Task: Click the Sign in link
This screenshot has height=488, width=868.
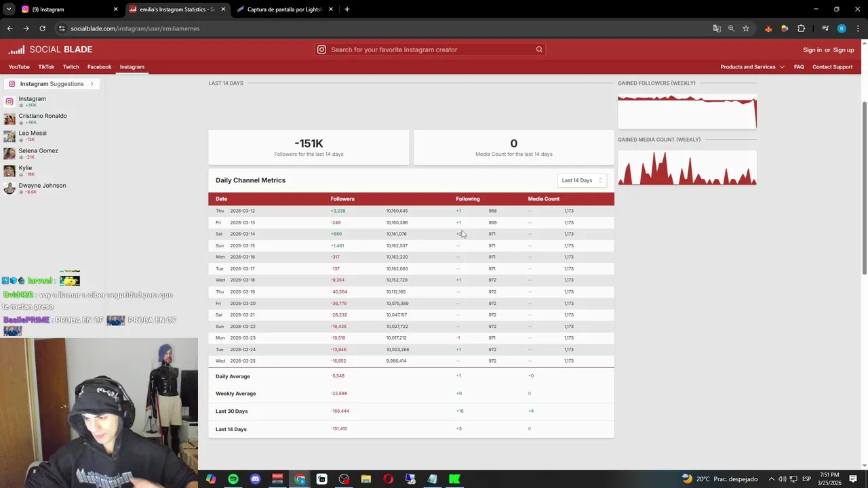Action: click(x=812, y=50)
